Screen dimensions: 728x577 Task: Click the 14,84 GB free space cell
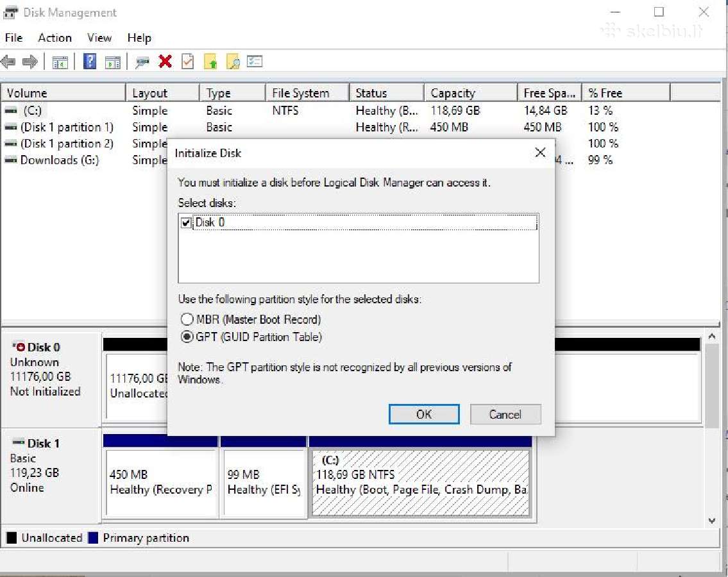coord(546,111)
